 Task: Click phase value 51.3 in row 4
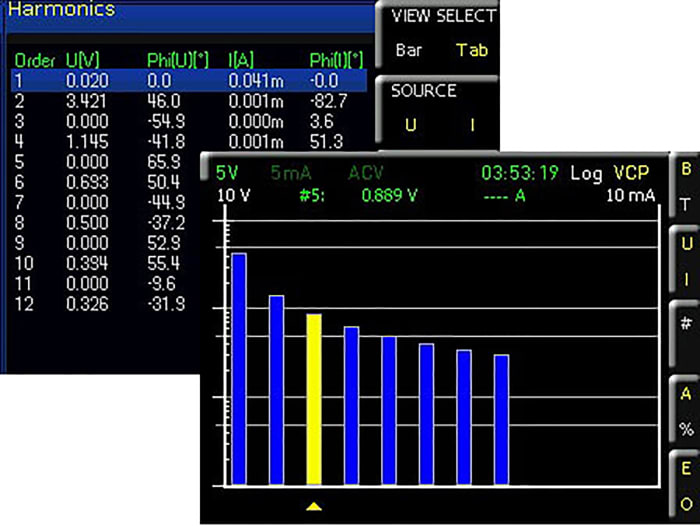326,142
